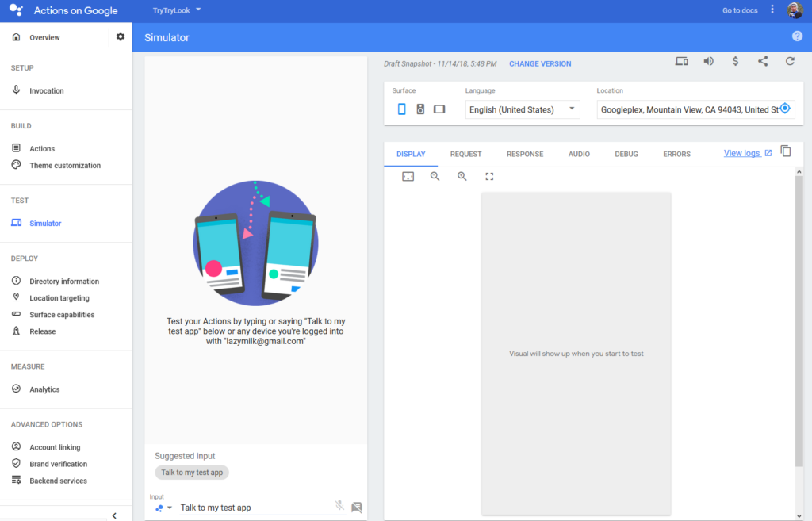The height and width of the screenshot is (521, 812).
Task: Open testing on device icon
Action: coord(681,62)
